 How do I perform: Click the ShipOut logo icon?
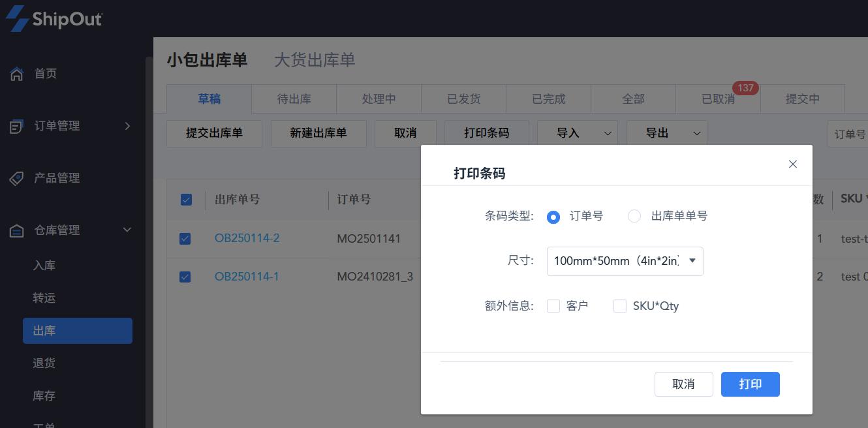pos(17,18)
